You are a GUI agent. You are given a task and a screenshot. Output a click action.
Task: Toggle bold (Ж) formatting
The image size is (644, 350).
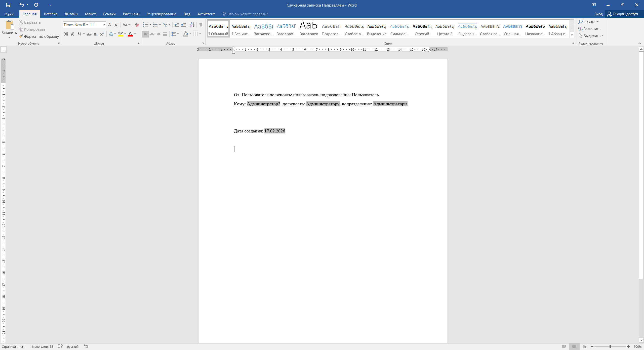click(66, 34)
